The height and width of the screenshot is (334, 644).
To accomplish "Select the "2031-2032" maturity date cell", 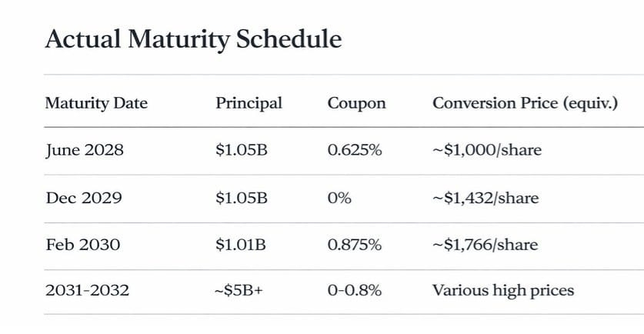I will tap(87, 291).
